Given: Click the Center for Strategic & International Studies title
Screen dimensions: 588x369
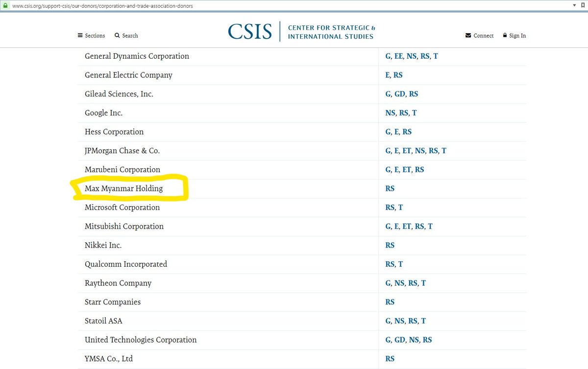Looking at the screenshot, I should [332, 32].
